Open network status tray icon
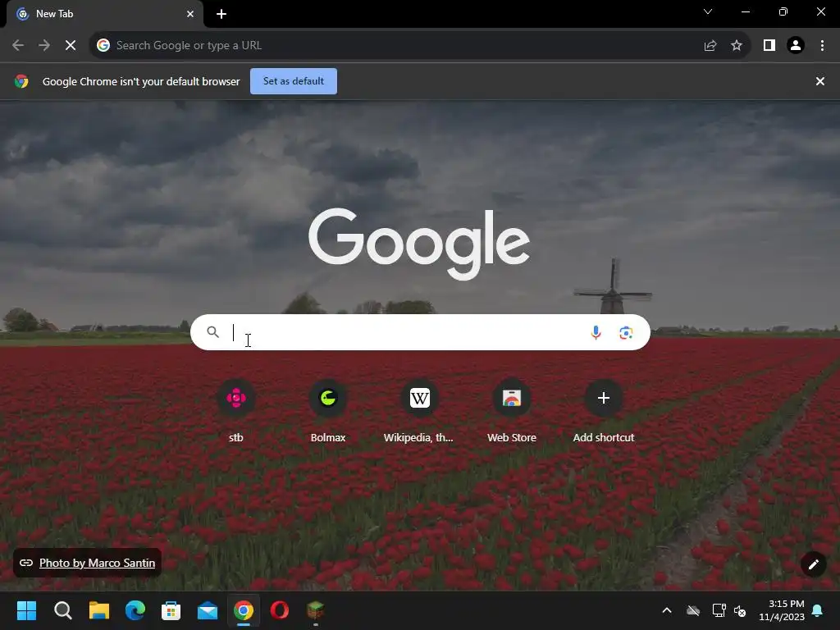Viewport: 840px width, 630px height. coord(719,610)
